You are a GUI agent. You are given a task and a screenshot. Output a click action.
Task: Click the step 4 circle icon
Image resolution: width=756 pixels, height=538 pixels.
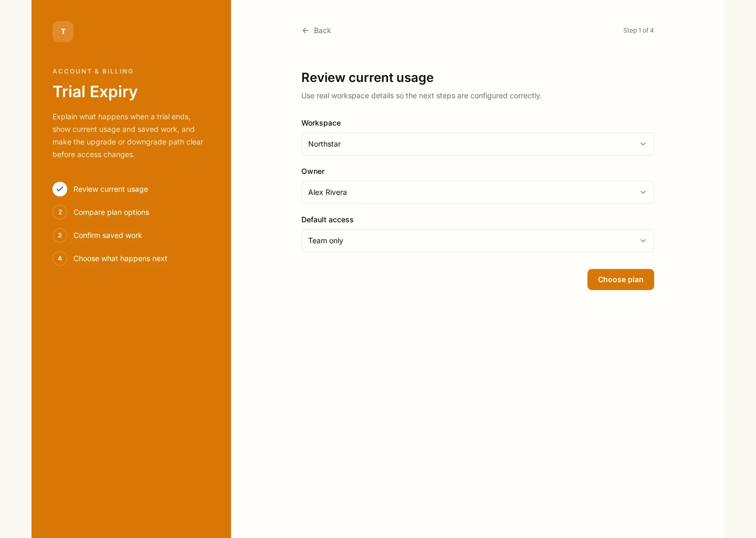(x=60, y=258)
